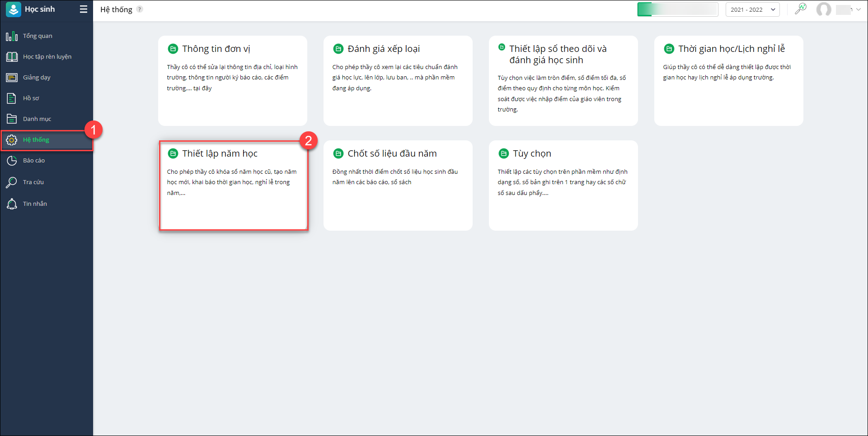Image resolution: width=868 pixels, height=436 pixels.
Task: Click the Tin nhắn bell icon
Action: [x=12, y=204]
